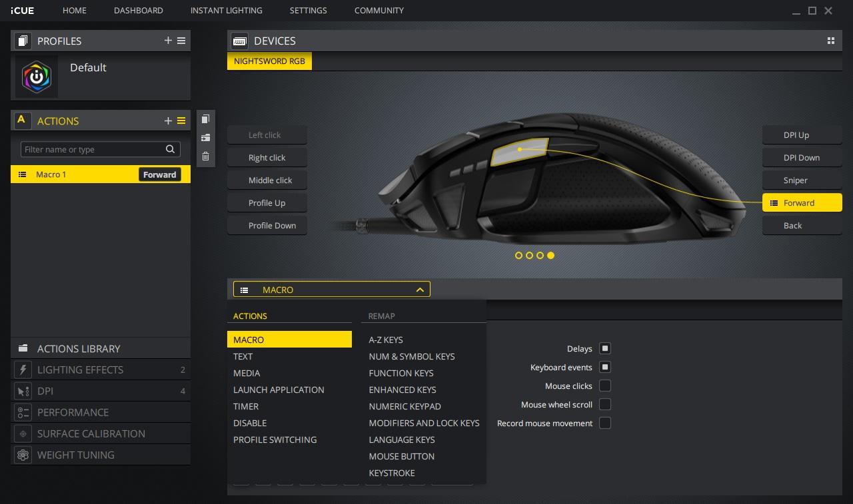Viewport: 853px width, 504px height.
Task: Add a new profile with the plus icon
Action: tap(168, 41)
